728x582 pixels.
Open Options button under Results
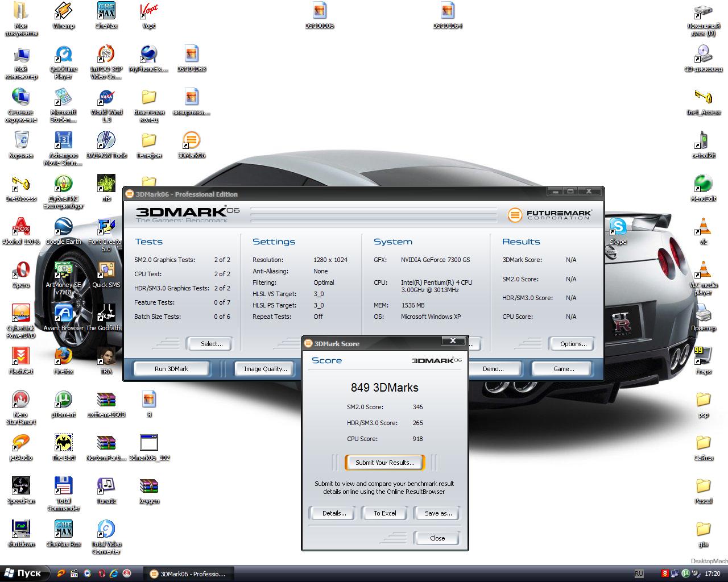tap(573, 344)
